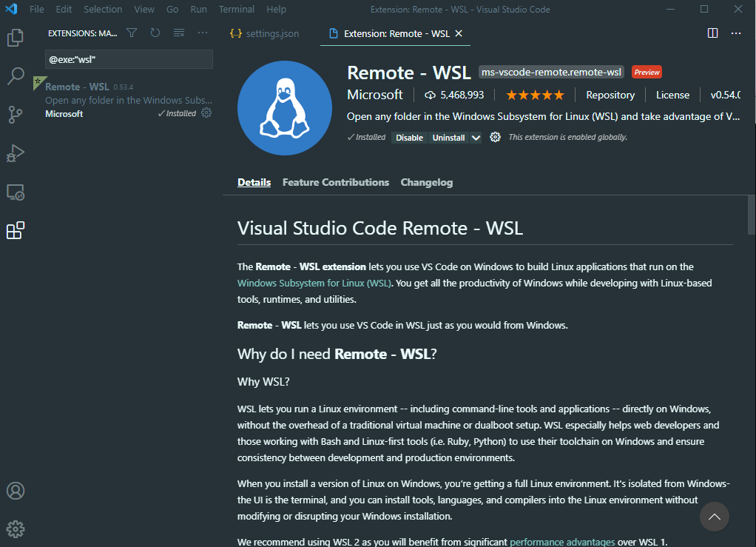Open the Windows Subsystem for Linux (WSL) link
Image resolution: width=756 pixels, height=547 pixels.
[x=314, y=283]
